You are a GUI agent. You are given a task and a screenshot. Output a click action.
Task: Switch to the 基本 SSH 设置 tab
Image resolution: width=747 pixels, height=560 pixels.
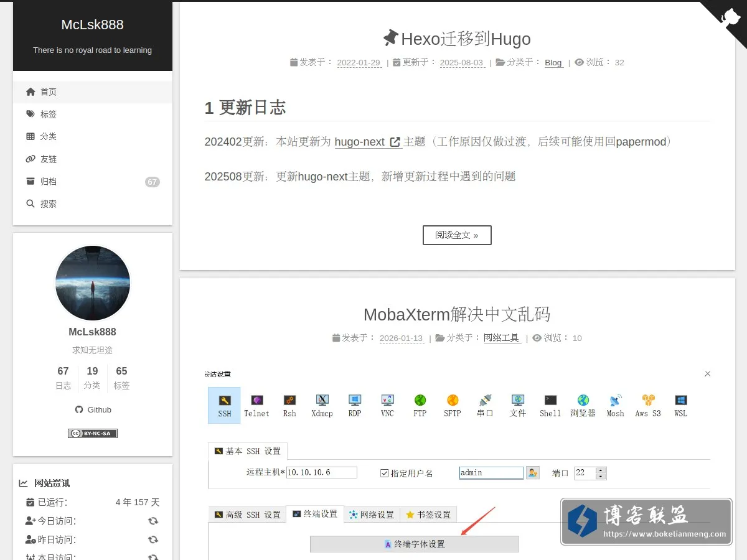pyautogui.click(x=248, y=451)
